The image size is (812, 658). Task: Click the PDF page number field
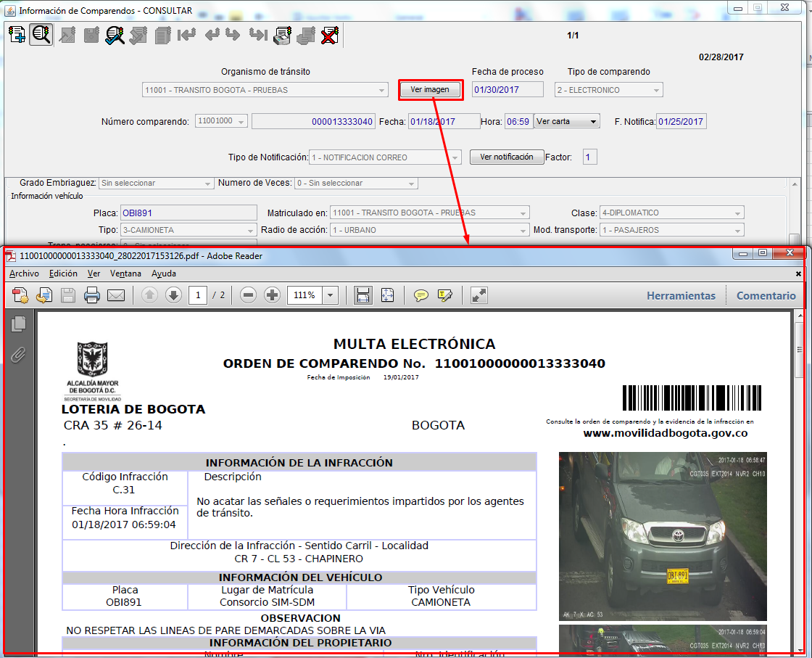[198, 295]
